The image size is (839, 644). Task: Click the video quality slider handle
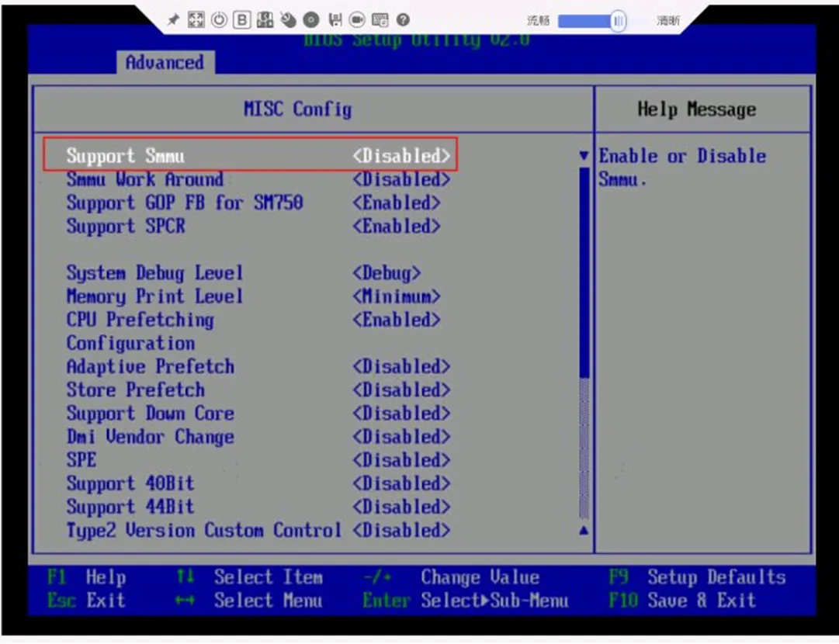pyautogui.click(x=619, y=21)
